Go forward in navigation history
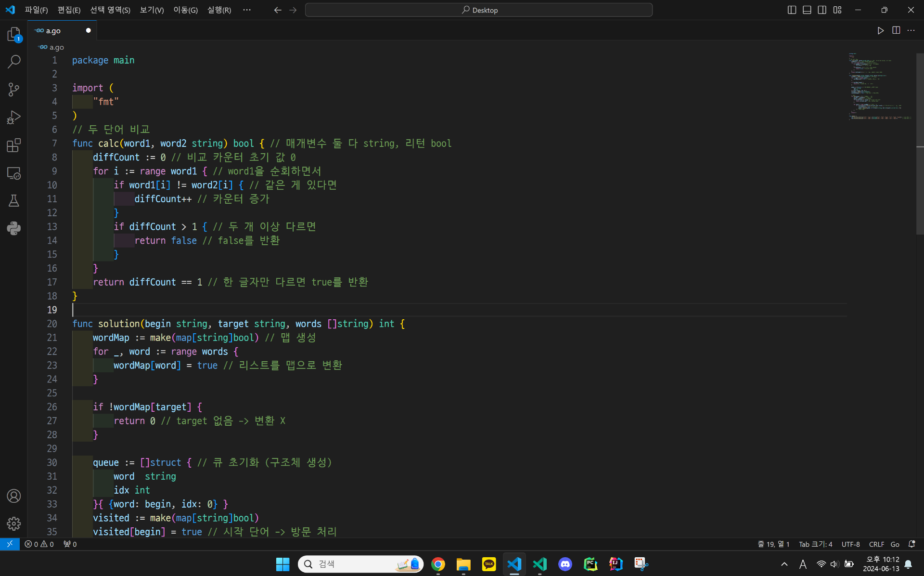 coord(293,10)
